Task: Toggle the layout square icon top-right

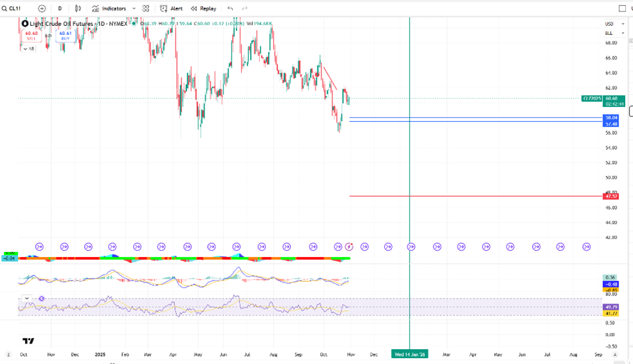Action: tap(622, 8)
